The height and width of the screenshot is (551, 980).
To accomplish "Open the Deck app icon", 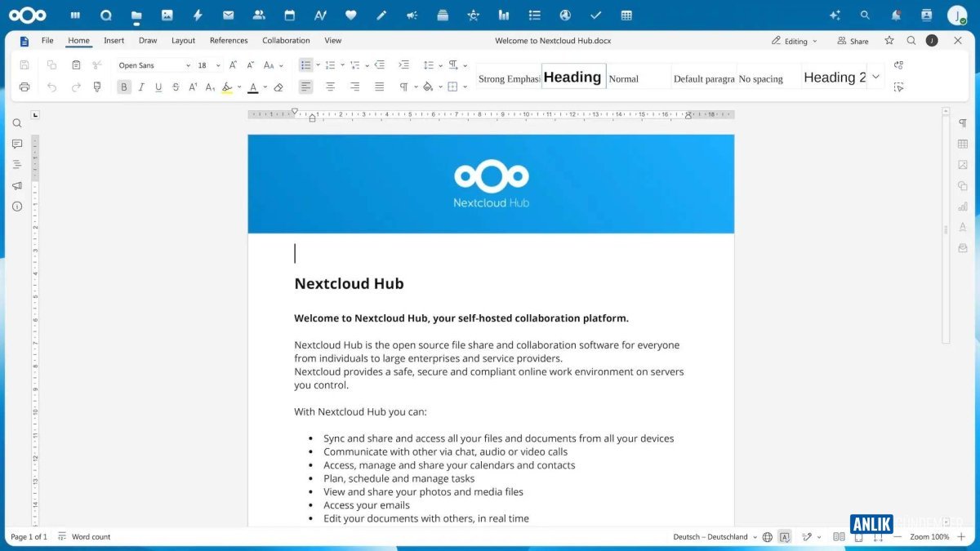I will point(443,15).
